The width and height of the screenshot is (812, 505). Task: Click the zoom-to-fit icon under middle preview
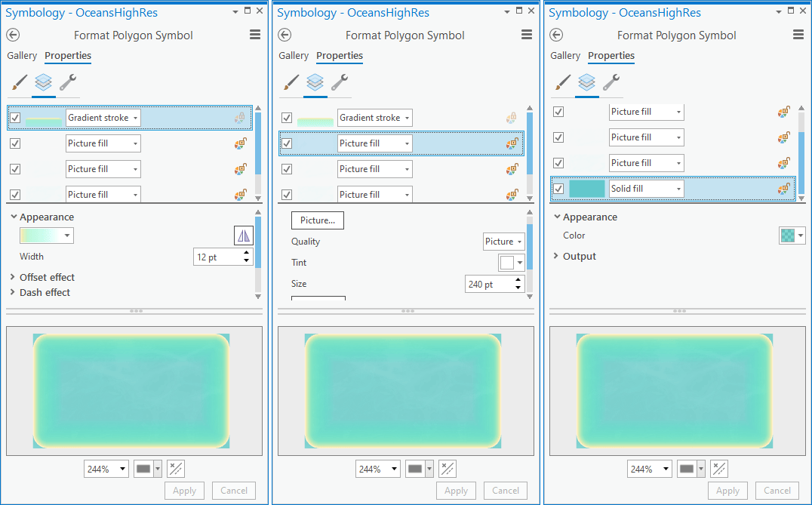pyautogui.click(x=448, y=469)
